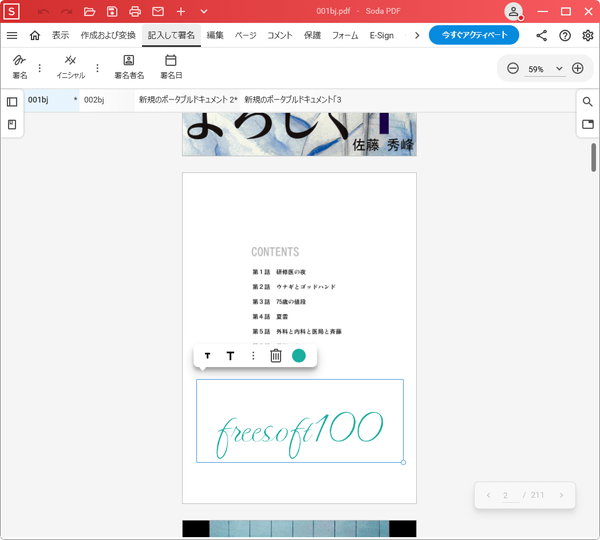Expand the quick access toolbar dropdown arrow
Viewport: 600px width, 540px height.
click(204, 11)
